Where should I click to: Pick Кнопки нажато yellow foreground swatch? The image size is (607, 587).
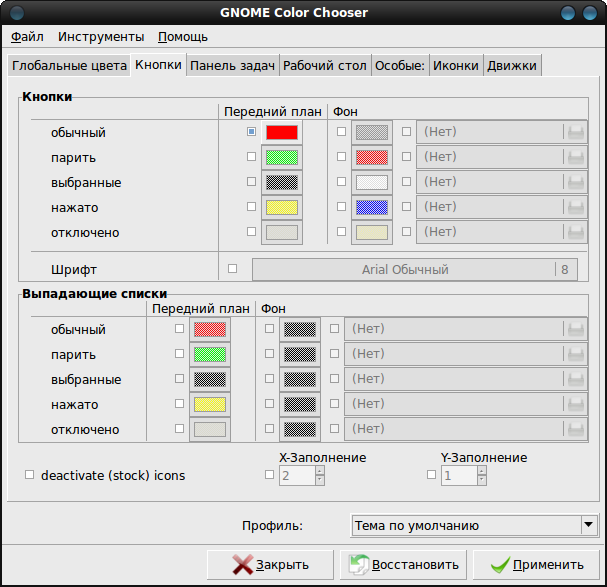282,207
